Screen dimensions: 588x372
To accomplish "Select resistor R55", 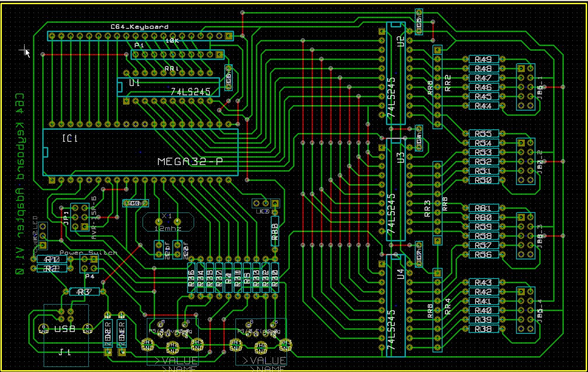I will [x=483, y=134].
